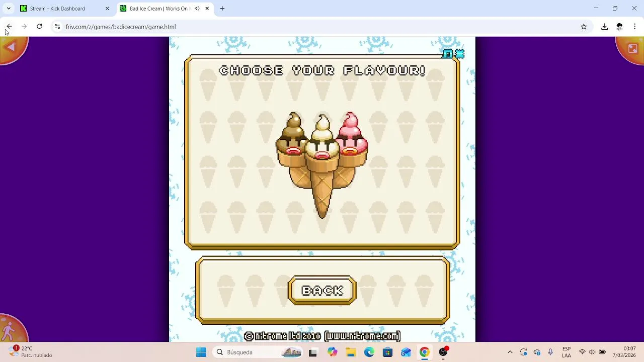This screenshot has width=644, height=362.
Task: Click the friv.com address bar URL
Action: [121, 27]
